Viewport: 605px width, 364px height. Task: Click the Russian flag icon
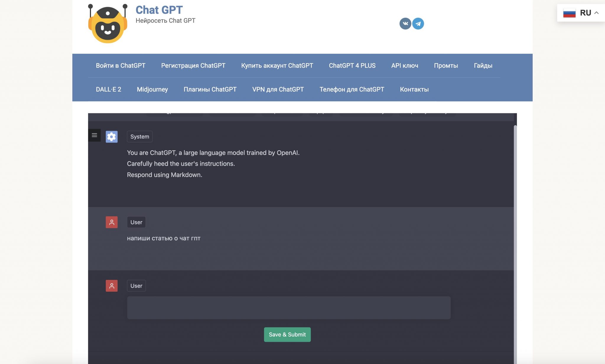569,12
